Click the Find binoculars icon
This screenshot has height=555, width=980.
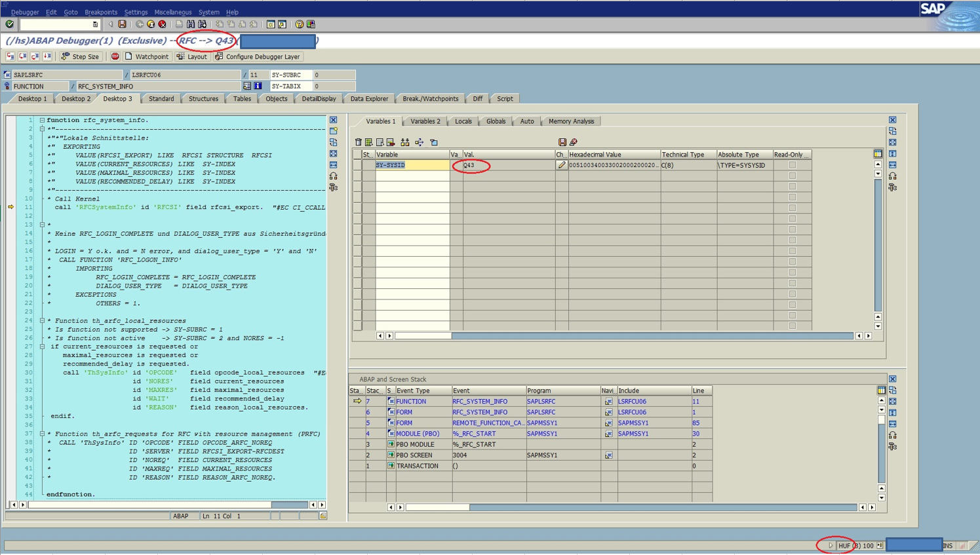(191, 24)
